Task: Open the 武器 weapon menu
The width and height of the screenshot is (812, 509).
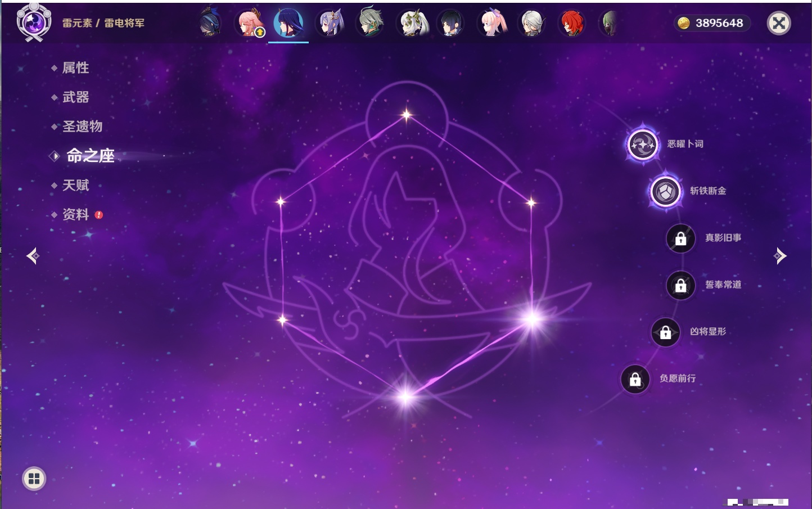Action: pyautogui.click(x=75, y=97)
